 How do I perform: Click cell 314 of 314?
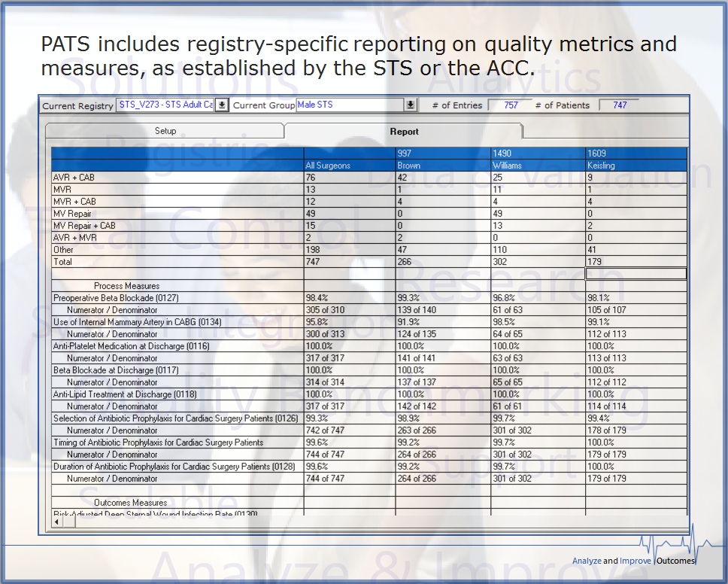pos(350,382)
